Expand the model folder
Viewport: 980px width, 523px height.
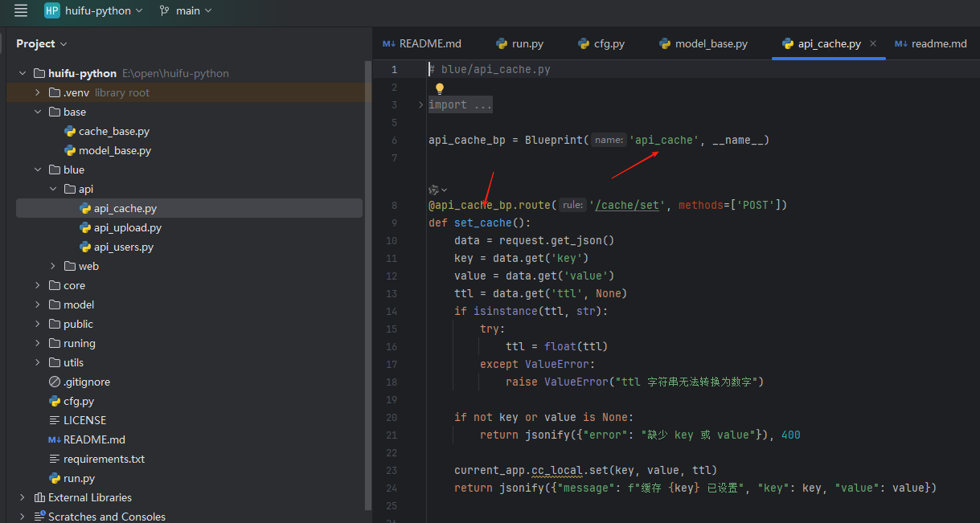coord(38,304)
